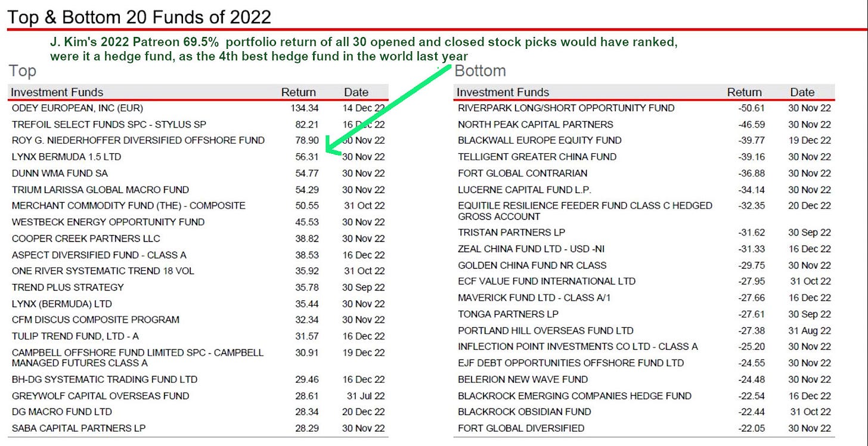Click 'TREND PLUS STRATEGY' fund name

point(68,287)
